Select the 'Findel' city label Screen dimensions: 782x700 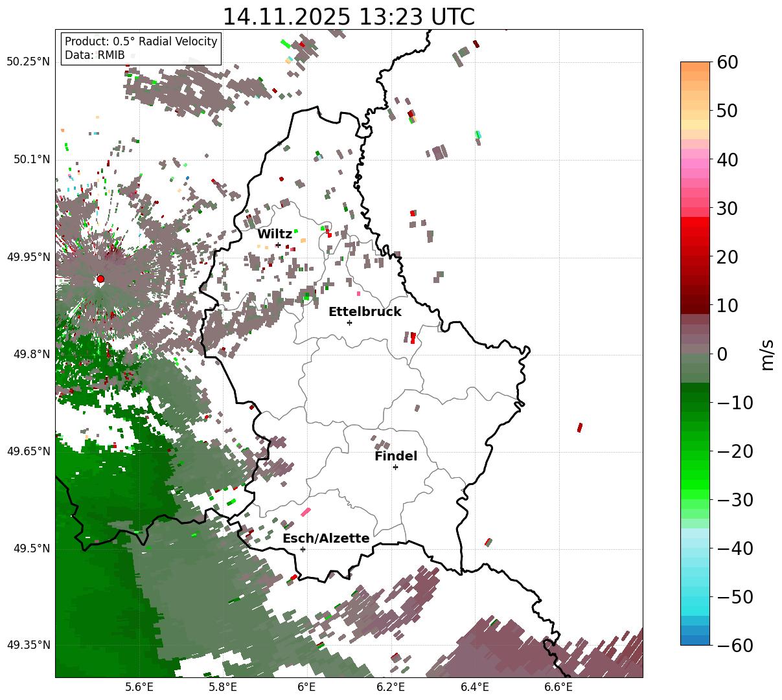pyautogui.click(x=396, y=457)
